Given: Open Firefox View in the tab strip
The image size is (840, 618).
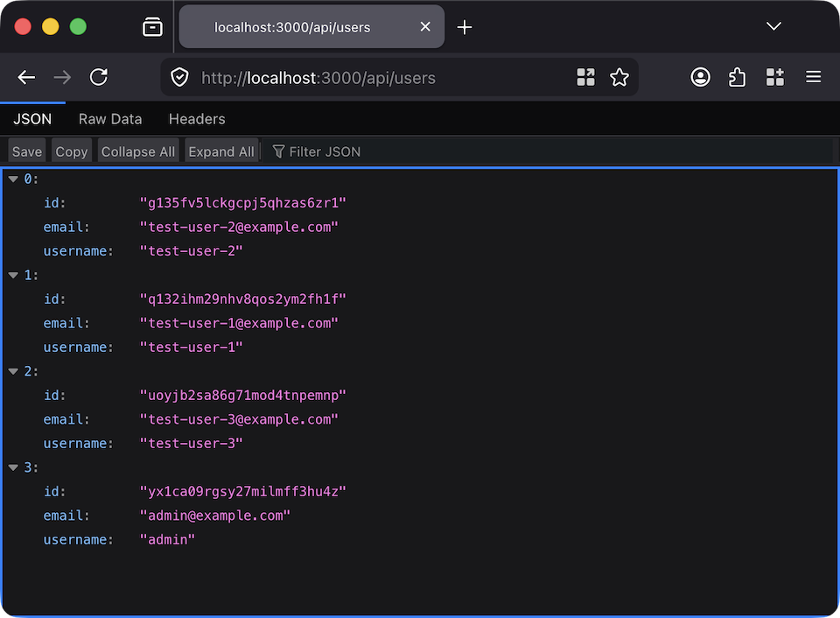Looking at the screenshot, I should click(x=152, y=26).
